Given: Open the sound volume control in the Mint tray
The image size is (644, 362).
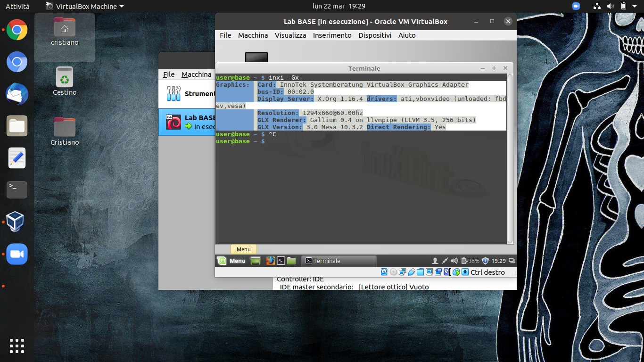Looking at the screenshot, I should point(454,261).
